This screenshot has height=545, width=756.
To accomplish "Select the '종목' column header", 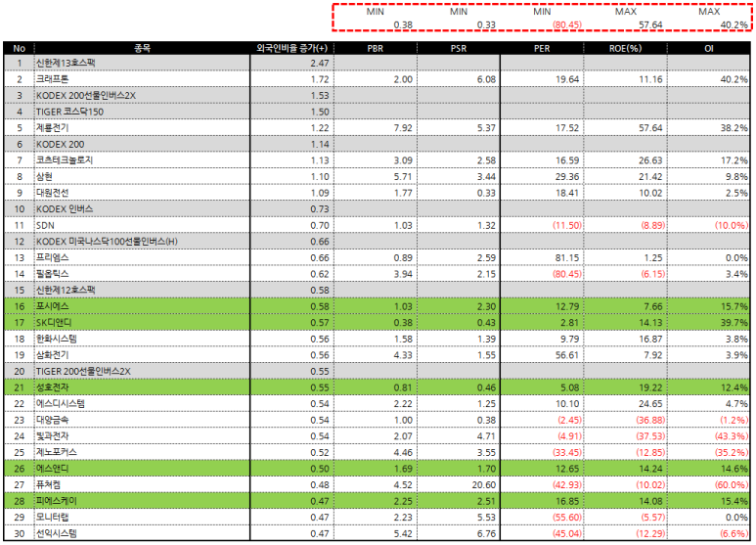I will (142, 48).
